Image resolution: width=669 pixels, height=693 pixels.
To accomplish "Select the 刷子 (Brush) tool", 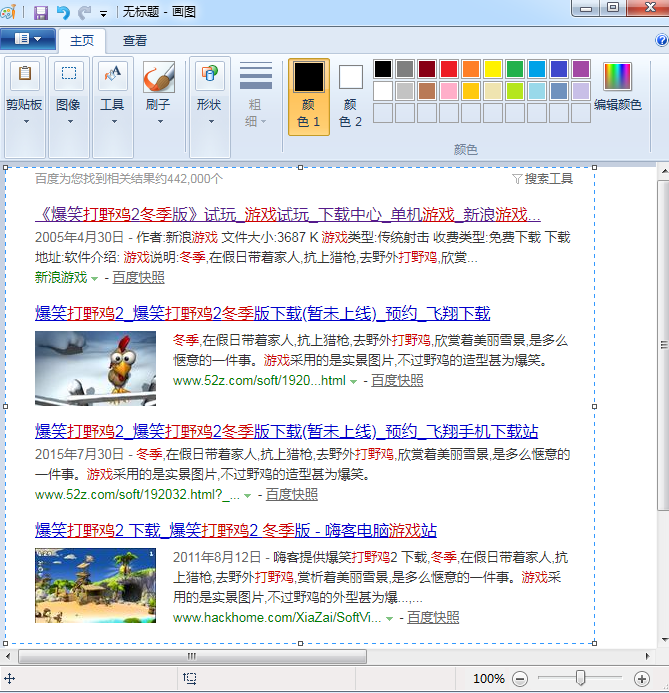I will [158, 76].
